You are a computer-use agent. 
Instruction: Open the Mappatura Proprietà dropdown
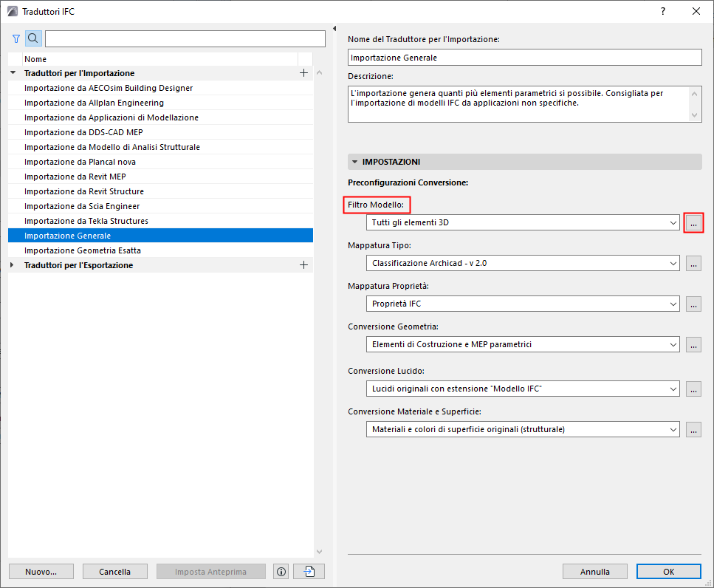[523, 304]
